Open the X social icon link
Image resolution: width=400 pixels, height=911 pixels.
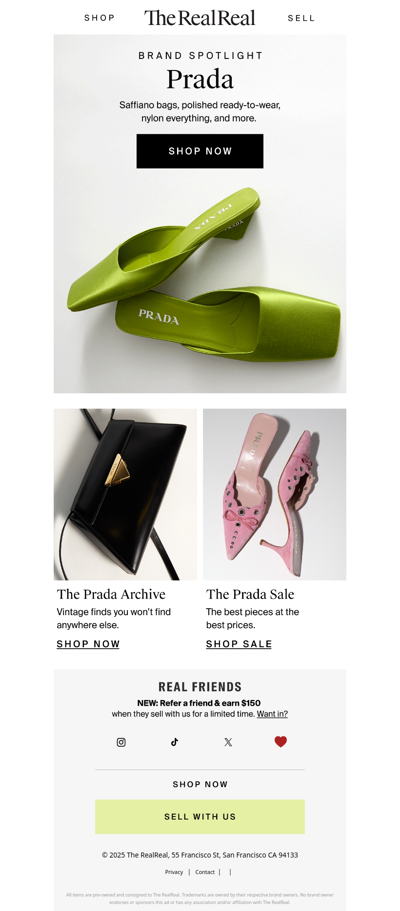point(228,742)
